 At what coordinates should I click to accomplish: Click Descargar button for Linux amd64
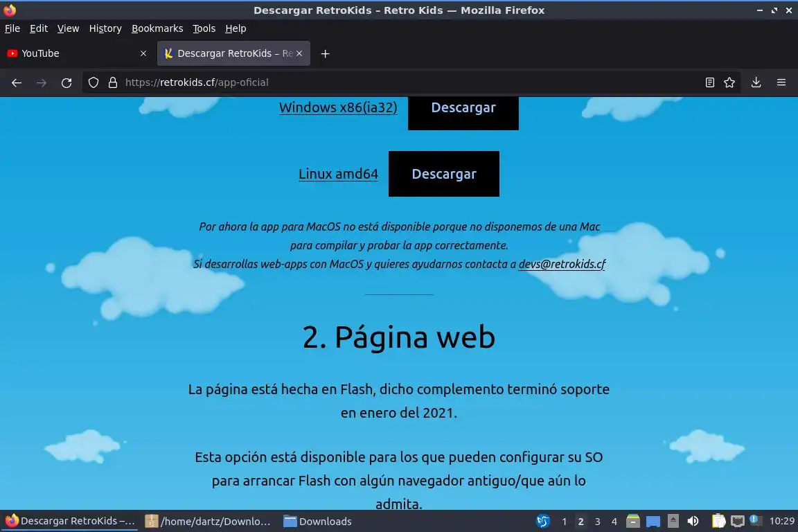pos(444,174)
